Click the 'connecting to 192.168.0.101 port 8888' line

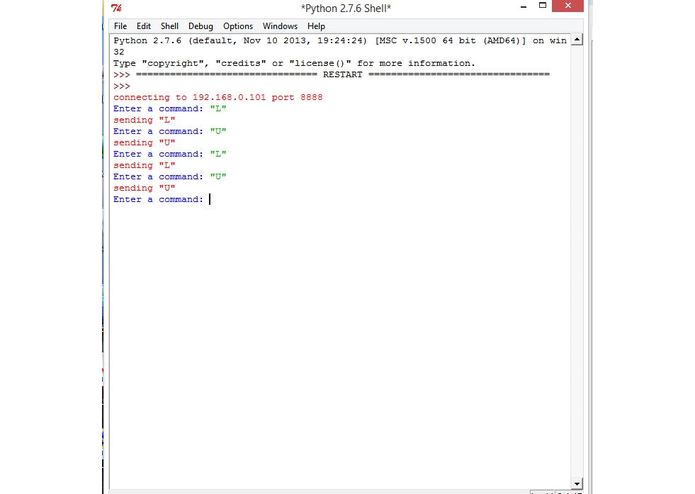[218, 97]
